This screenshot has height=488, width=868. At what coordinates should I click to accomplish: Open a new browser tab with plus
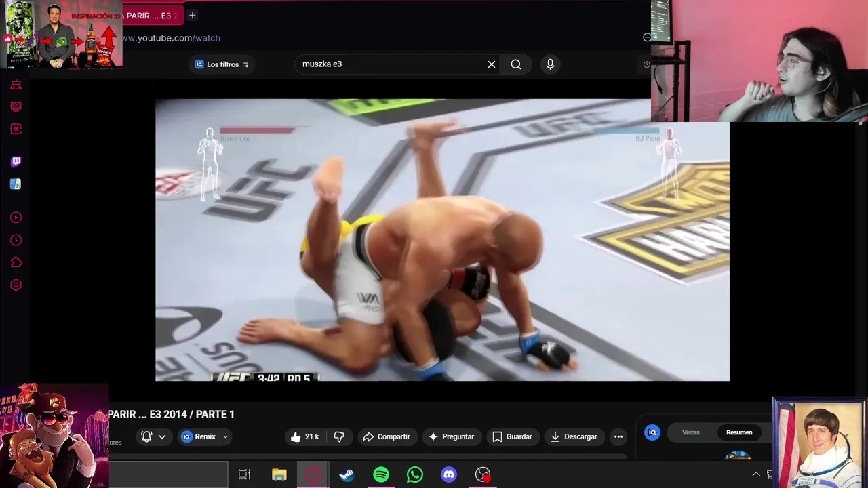[192, 15]
